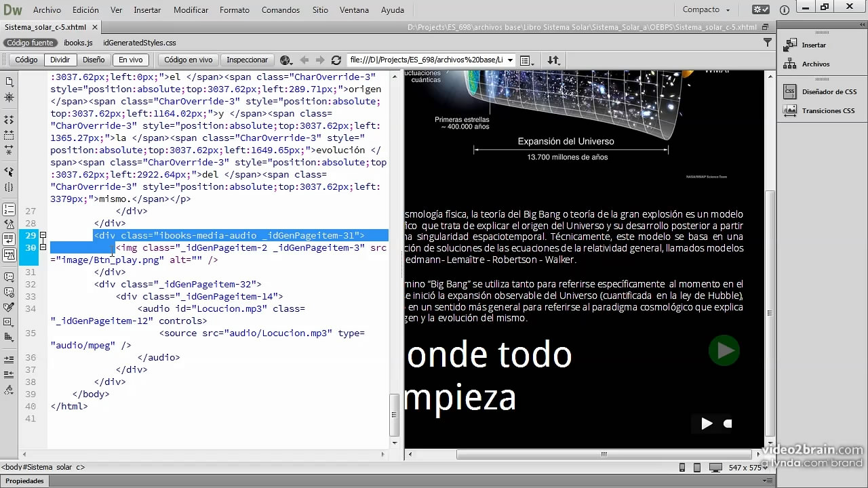
Task: Click sync settings gear-check icon
Action: (762, 9)
